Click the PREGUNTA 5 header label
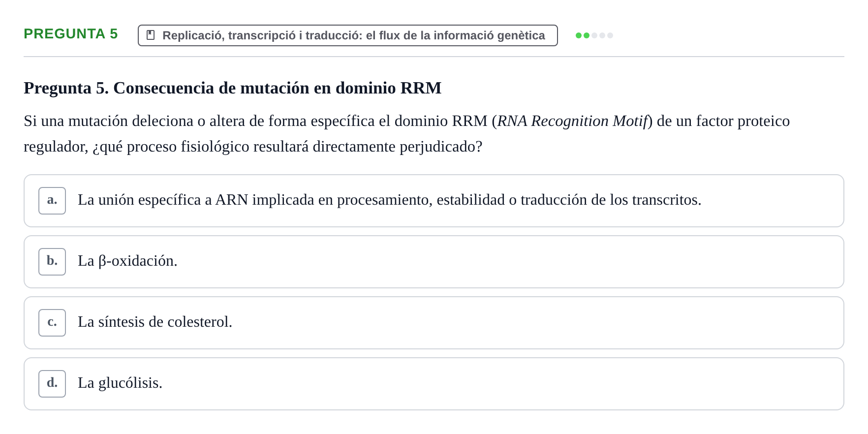868x434 pixels. point(71,34)
